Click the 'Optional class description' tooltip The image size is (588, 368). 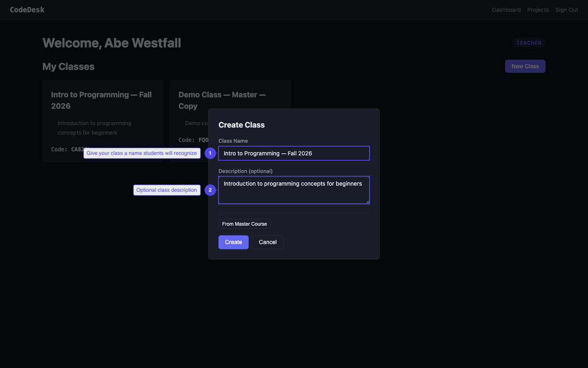(167, 190)
